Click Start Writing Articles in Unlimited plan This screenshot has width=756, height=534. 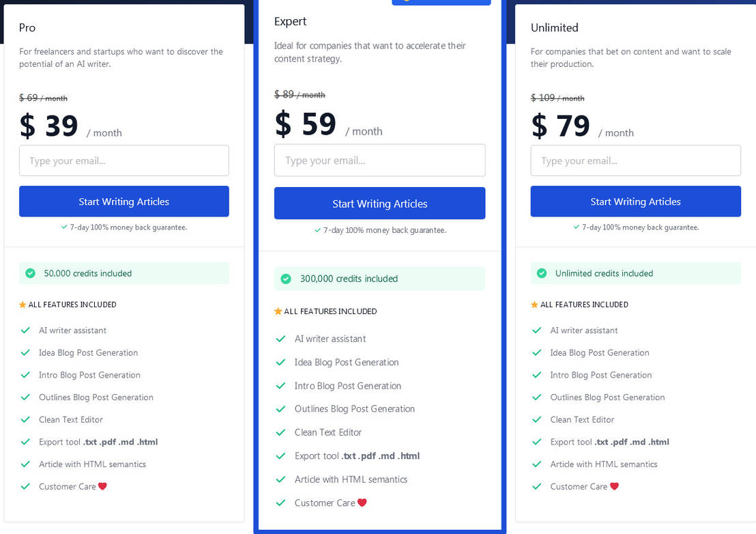[x=635, y=201]
